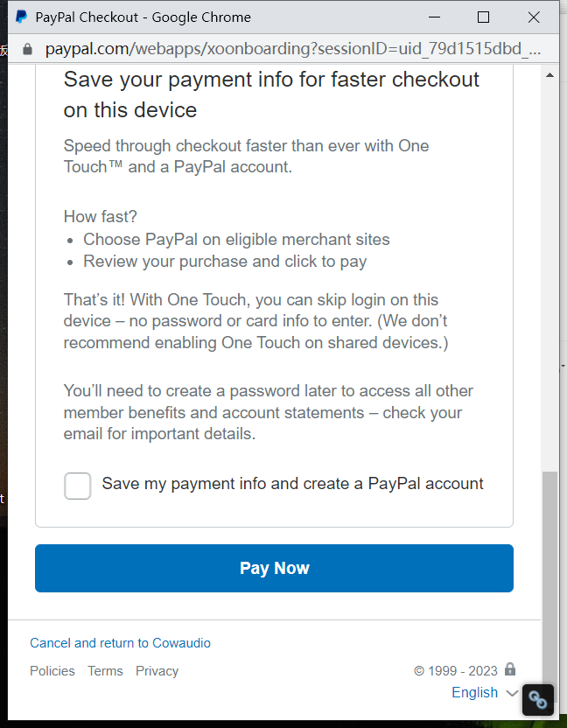Click the scrollbar track above the thumb
This screenshot has width=567, height=728.
point(549,262)
